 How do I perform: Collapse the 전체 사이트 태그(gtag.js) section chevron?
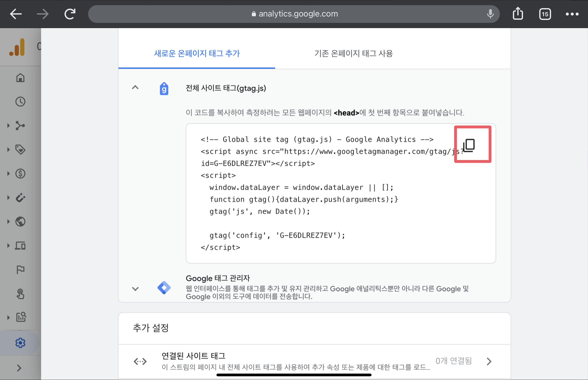[x=135, y=87]
